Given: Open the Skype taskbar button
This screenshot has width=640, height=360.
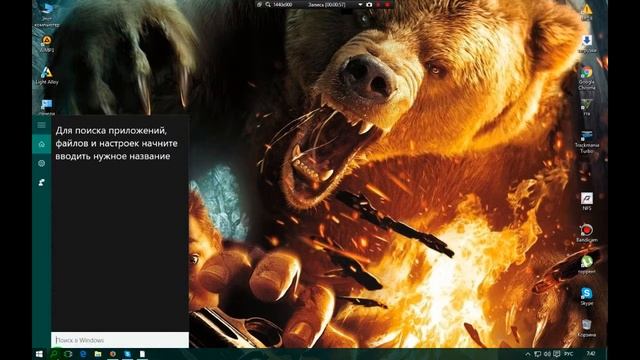Looking at the screenshot, I should [127, 354].
